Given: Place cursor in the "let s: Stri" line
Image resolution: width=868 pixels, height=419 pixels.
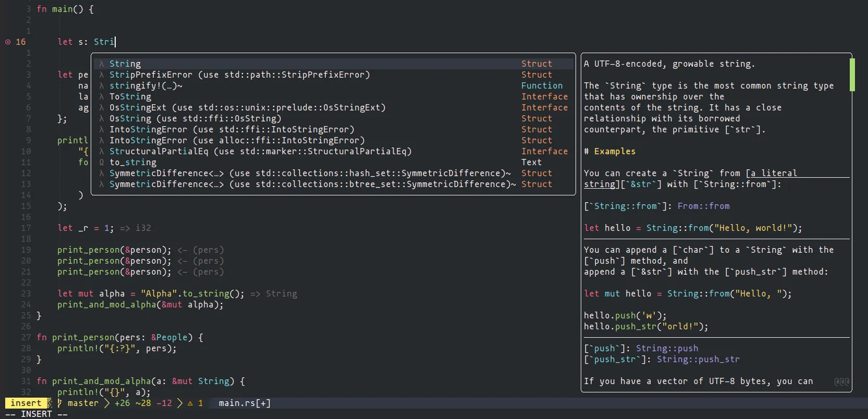Looking at the screenshot, I should coord(86,42).
